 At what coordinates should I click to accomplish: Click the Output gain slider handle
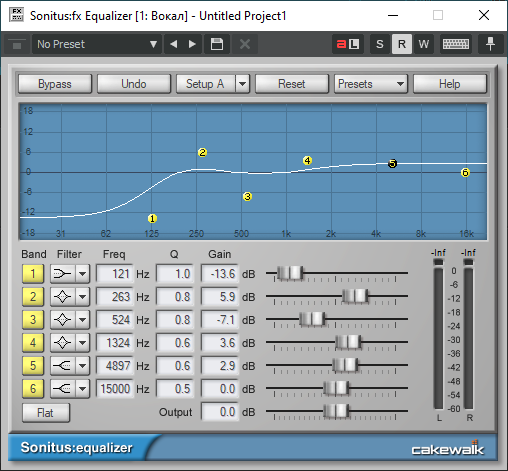(x=336, y=411)
